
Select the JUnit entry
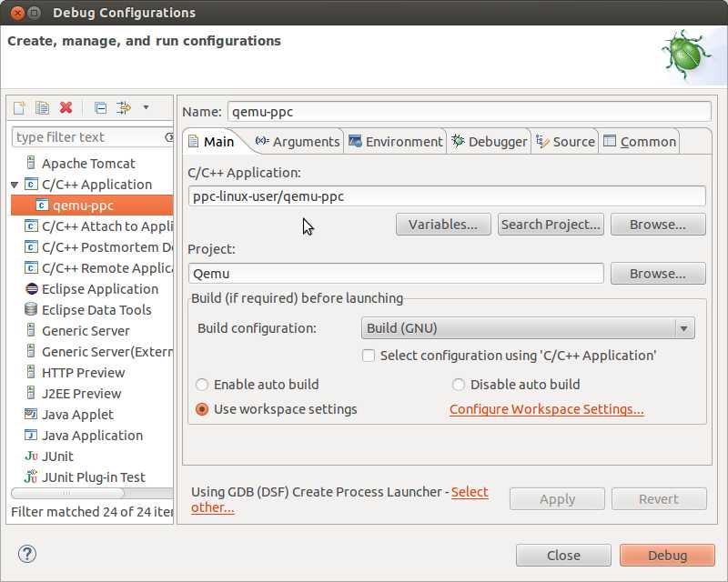[49, 457]
